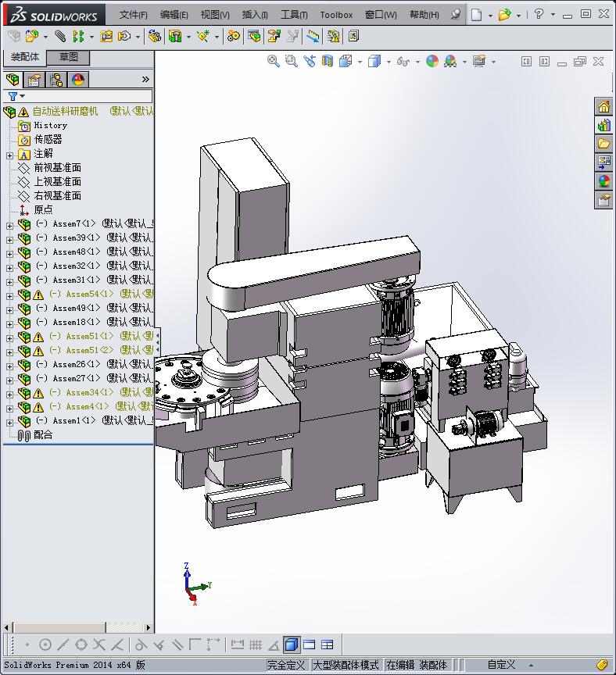Click the Zoom to Fit magnifier icon
This screenshot has width=616, height=675.
[273, 61]
